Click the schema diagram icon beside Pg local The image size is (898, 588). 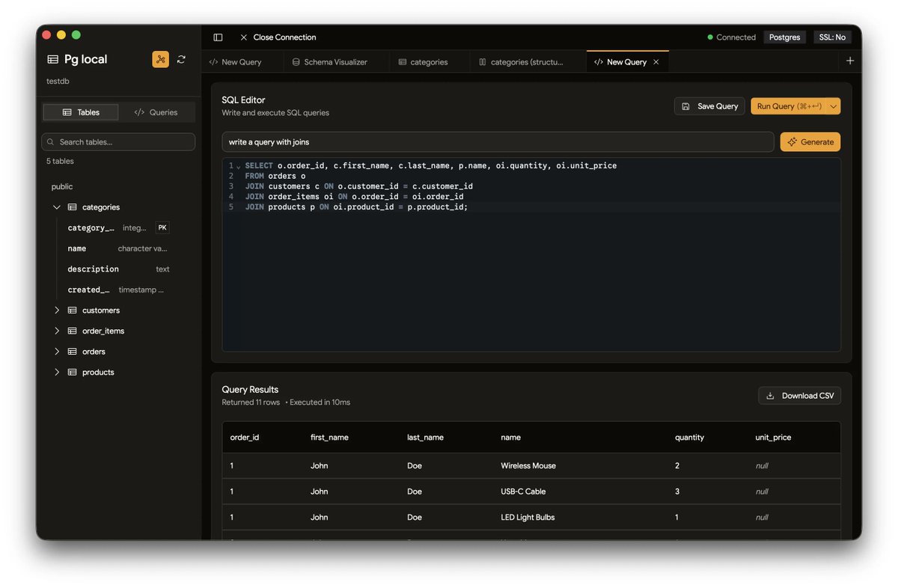[160, 59]
